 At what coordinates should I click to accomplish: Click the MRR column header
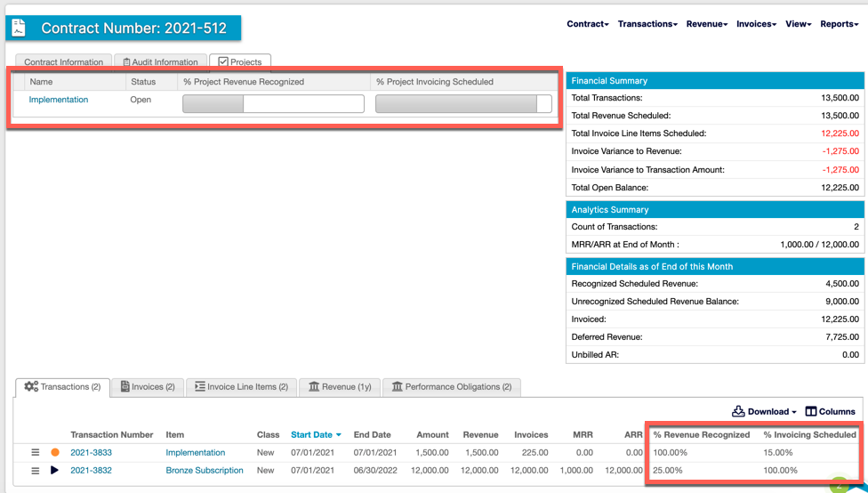583,435
